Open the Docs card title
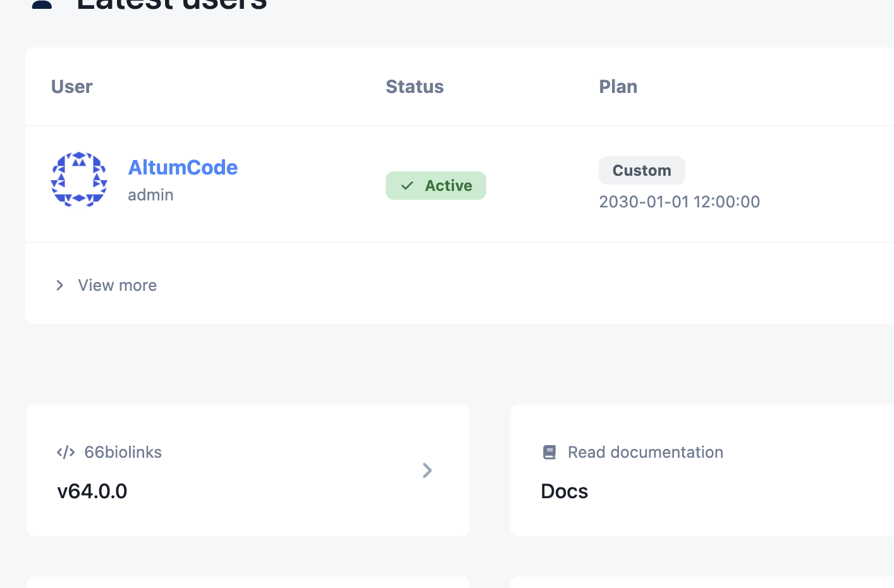This screenshot has width=894, height=588. [565, 491]
